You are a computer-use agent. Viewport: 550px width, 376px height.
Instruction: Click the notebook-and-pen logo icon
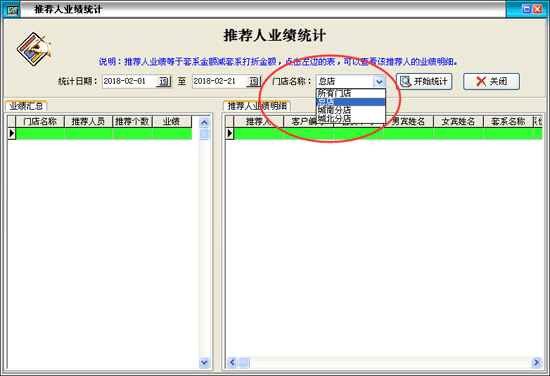point(34,49)
